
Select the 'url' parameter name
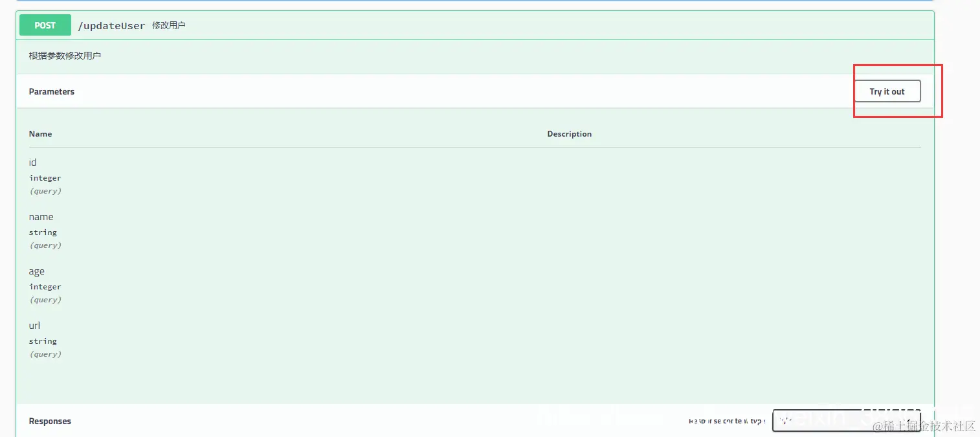[34, 326]
